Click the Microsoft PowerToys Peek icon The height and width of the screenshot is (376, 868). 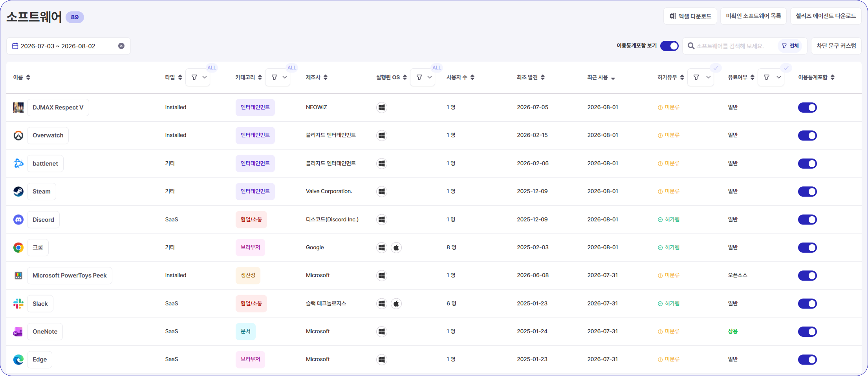pos(18,276)
